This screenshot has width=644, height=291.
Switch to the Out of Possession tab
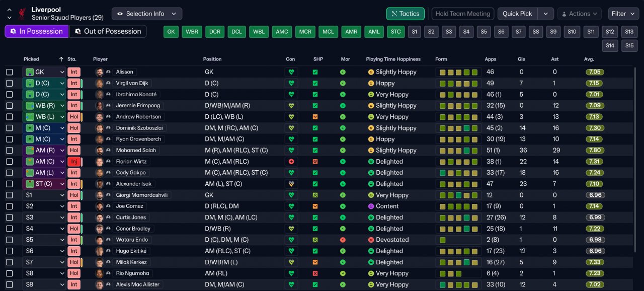pyautogui.click(x=108, y=31)
